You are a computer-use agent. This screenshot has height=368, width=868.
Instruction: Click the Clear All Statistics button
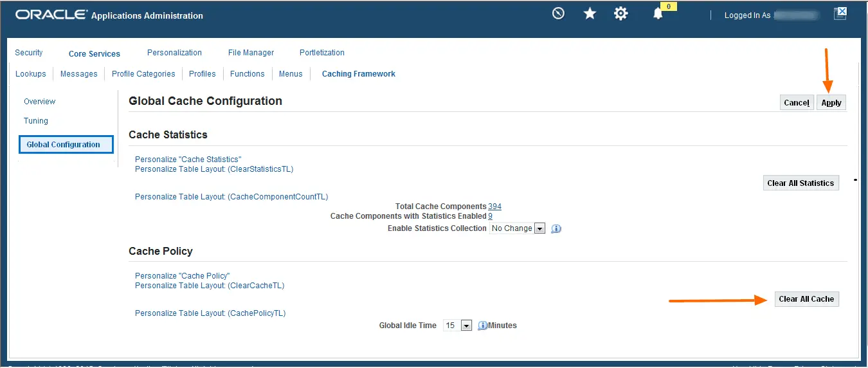pos(800,183)
